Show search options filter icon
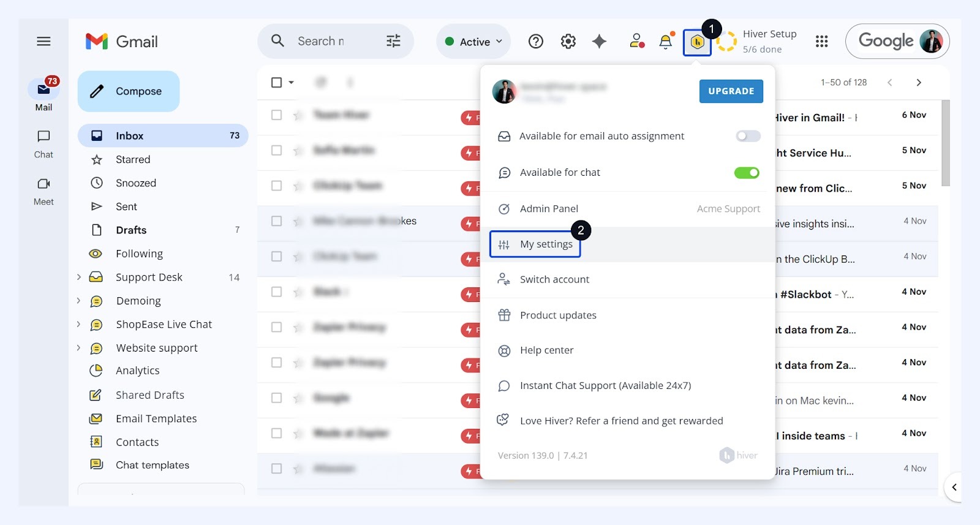 coord(393,41)
